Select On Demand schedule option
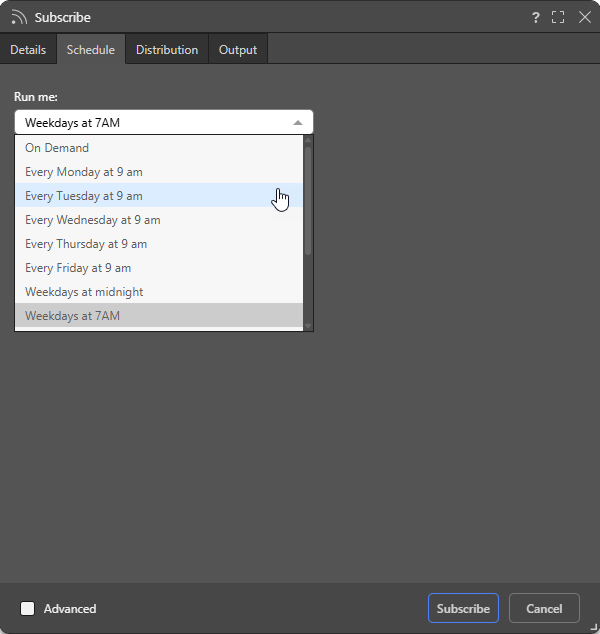The width and height of the screenshot is (600, 634). click(x=159, y=148)
